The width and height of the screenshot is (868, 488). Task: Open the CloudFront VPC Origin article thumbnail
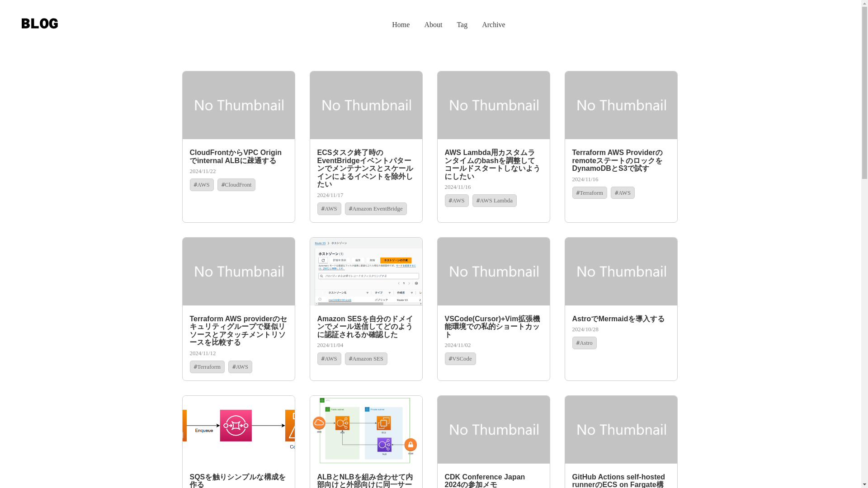click(x=239, y=105)
